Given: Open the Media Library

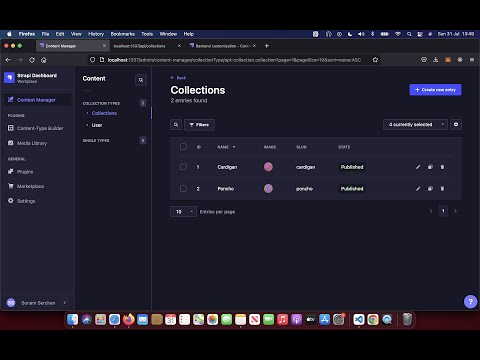Looking at the screenshot, I should click(x=37, y=143).
